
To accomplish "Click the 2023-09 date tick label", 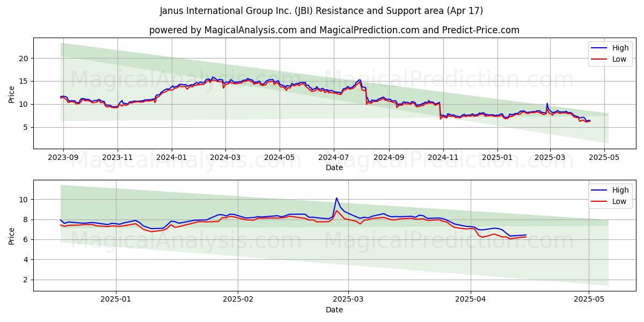I will [63, 158].
